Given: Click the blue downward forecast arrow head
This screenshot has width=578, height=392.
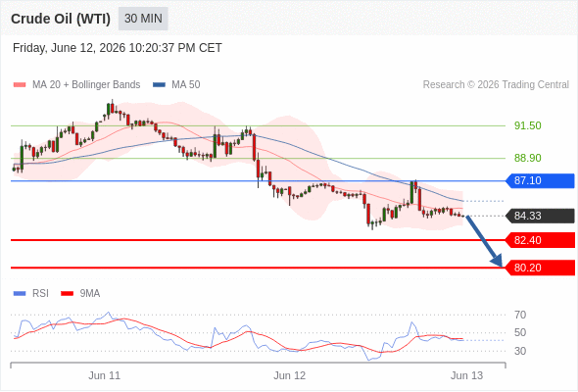Looking at the screenshot, I should point(498,261).
